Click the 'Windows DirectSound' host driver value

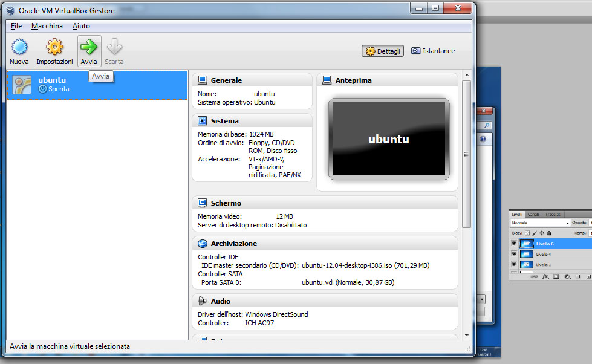click(x=277, y=314)
